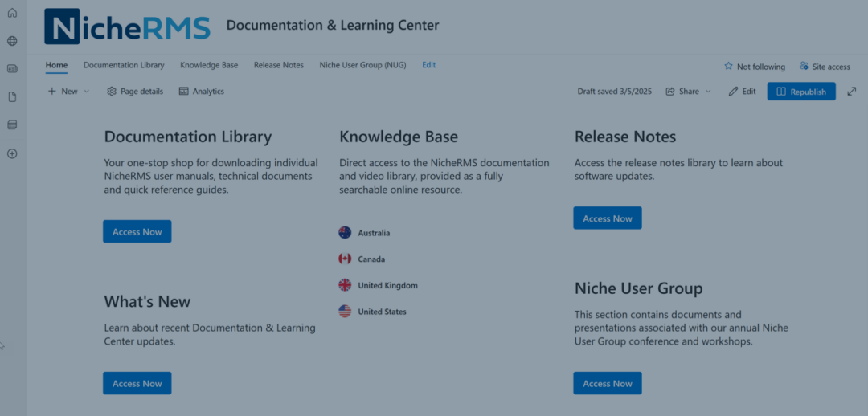This screenshot has width=868, height=416.
Task: Click the news icon in left sidebar
Action: [12, 69]
